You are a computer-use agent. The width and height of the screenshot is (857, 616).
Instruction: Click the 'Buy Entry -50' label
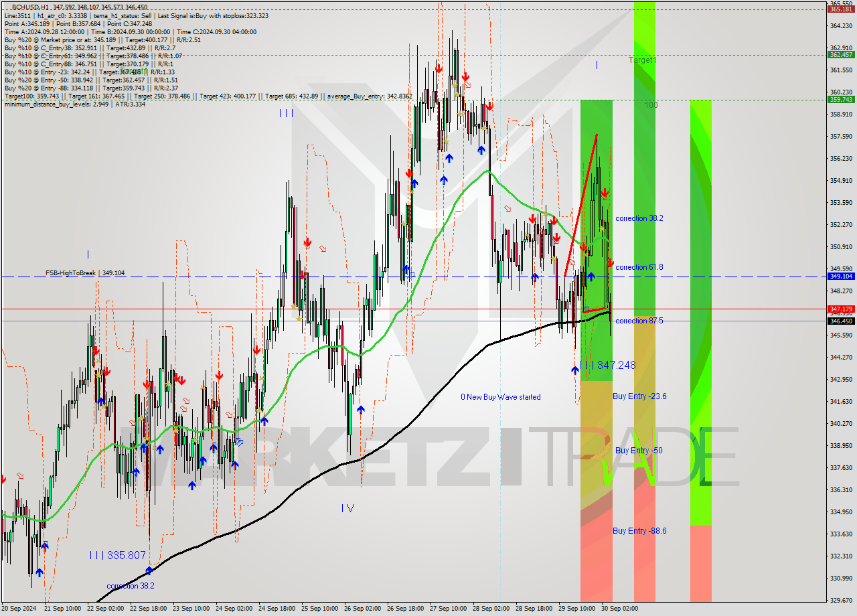(x=639, y=451)
